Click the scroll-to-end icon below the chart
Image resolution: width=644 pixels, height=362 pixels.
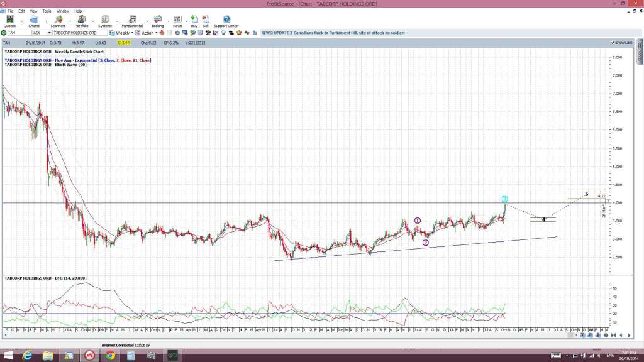pyautogui.click(x=613, y=336)
